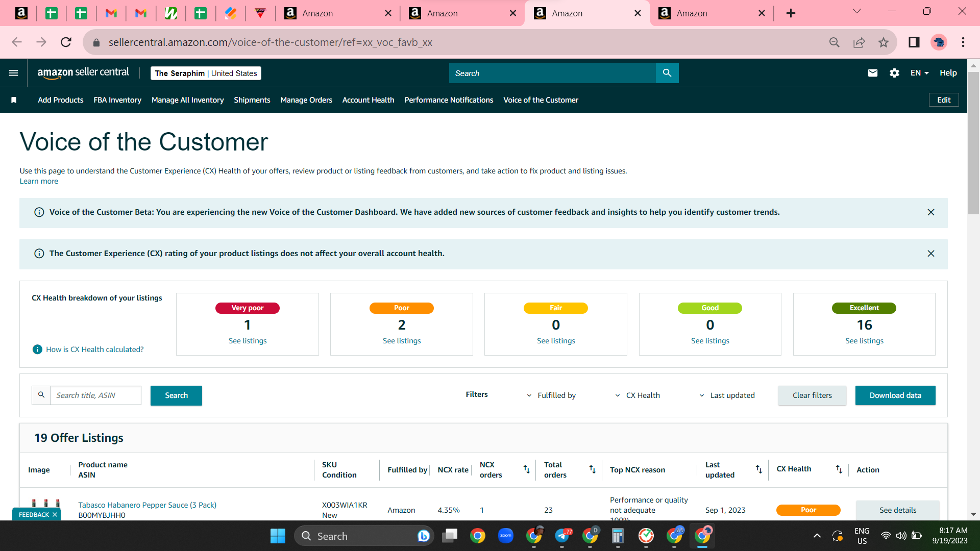Image resolution: width=980 pixels, height=551 pixels.
Task: Sort by NCX orders column
Action: coord(527,469)
